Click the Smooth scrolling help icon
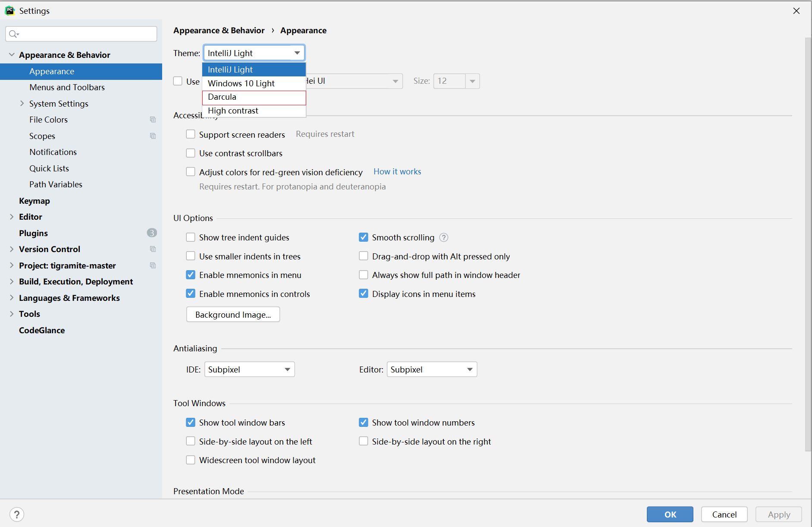 444,237
